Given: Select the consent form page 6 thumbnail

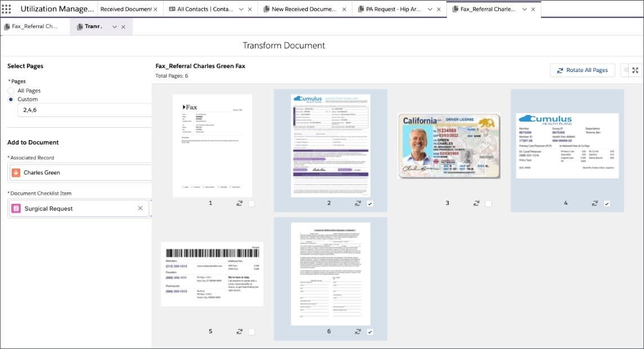Looking at the screenshot, I should [x=330, y=274].
